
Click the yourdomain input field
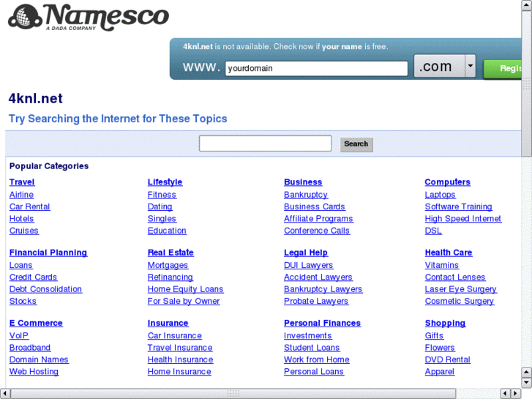point(316,68)
